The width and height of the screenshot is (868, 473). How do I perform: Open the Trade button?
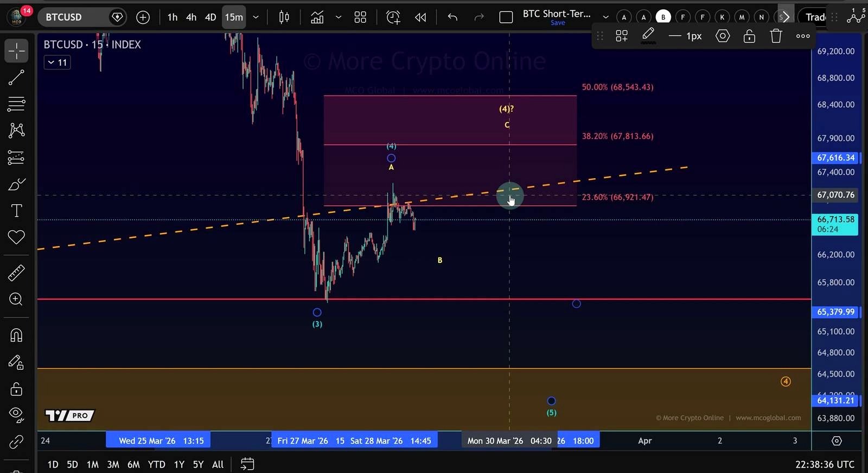pyautogui.click(x=815, y=17)
